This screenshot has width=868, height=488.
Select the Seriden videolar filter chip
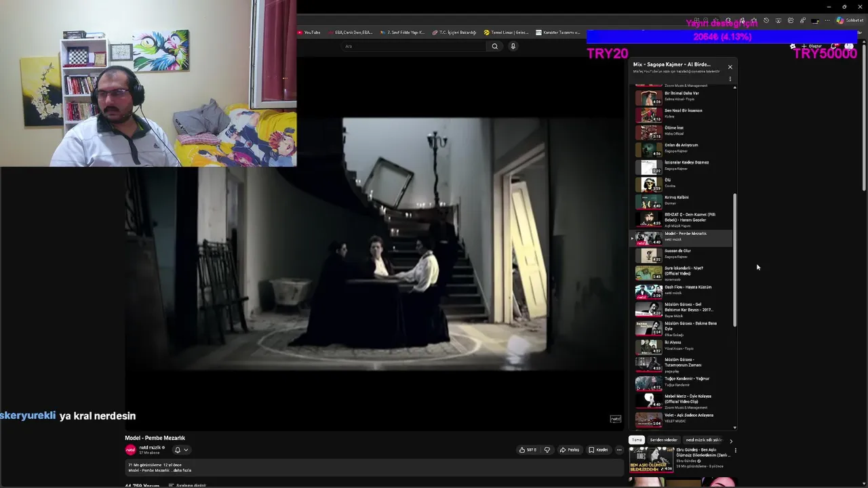pyautogui.click(x=663, y=440)
